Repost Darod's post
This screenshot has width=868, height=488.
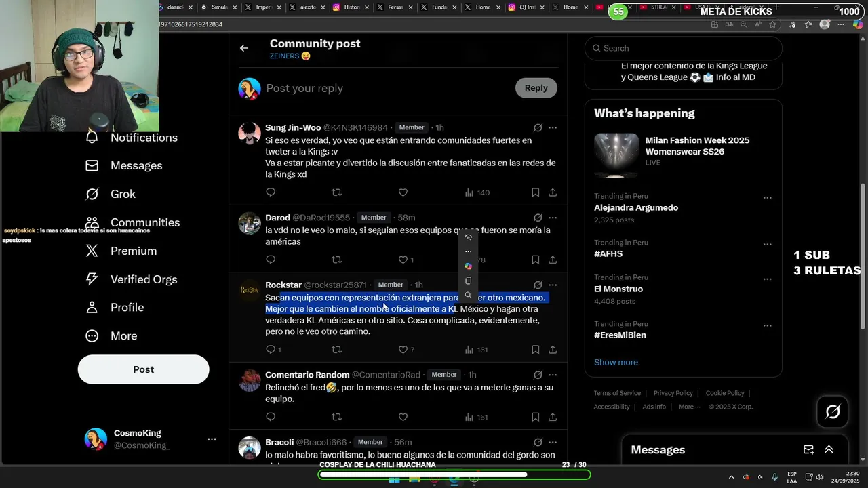click(336, 260)
